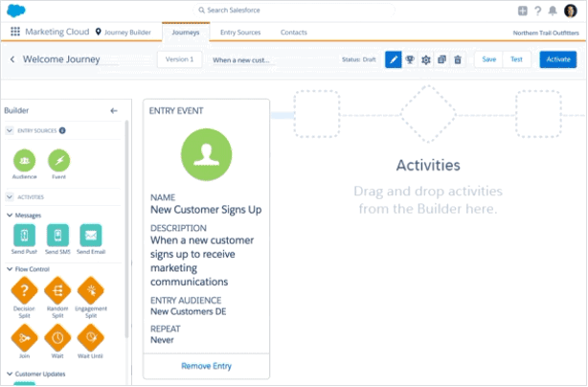Open the user profile avatar

click(x=571, y=11)
